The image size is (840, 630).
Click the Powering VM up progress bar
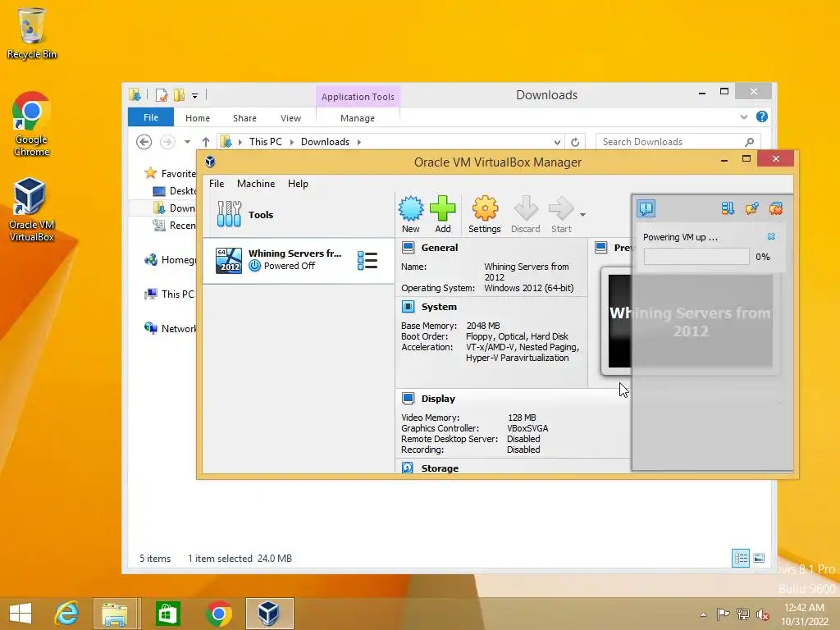pos(696,257)
